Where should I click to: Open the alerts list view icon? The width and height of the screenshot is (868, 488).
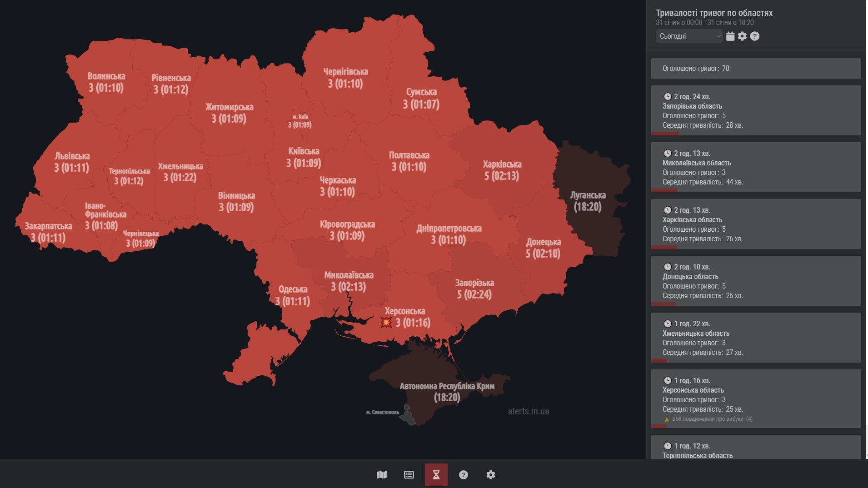409,475
